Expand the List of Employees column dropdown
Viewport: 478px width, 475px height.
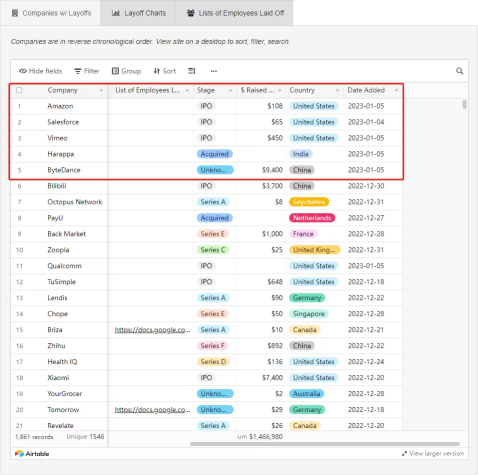187,90
